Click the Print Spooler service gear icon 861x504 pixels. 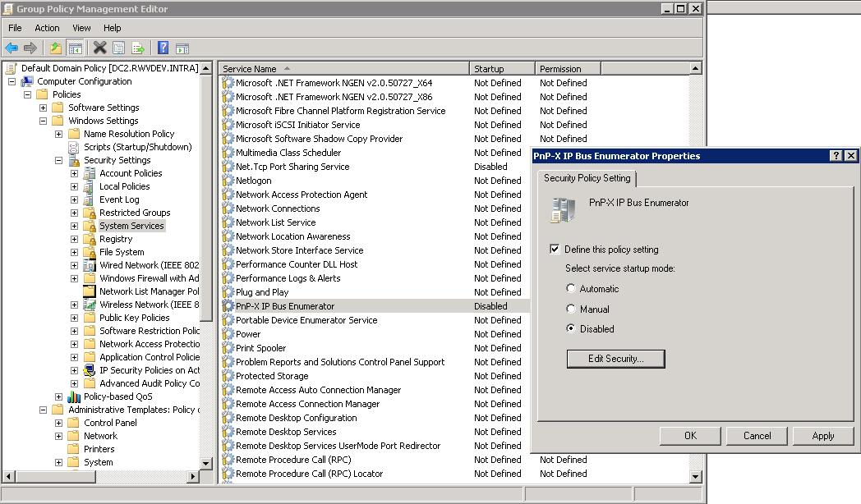(x=228, y=348)
